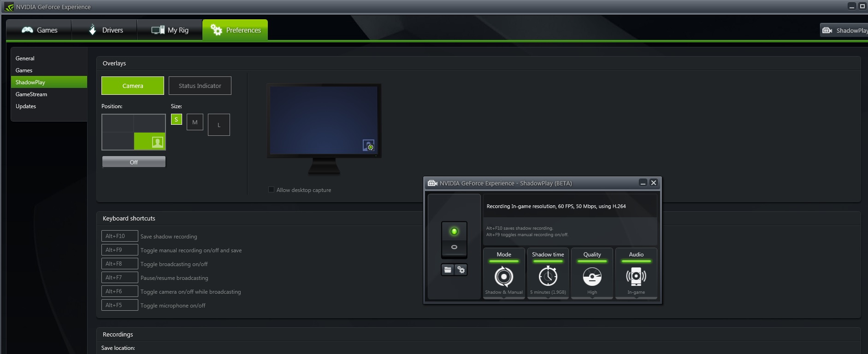Screen dimensions: 868x354
Task: Open the Audio dropdown (In-game)
Action: (636, 274)
